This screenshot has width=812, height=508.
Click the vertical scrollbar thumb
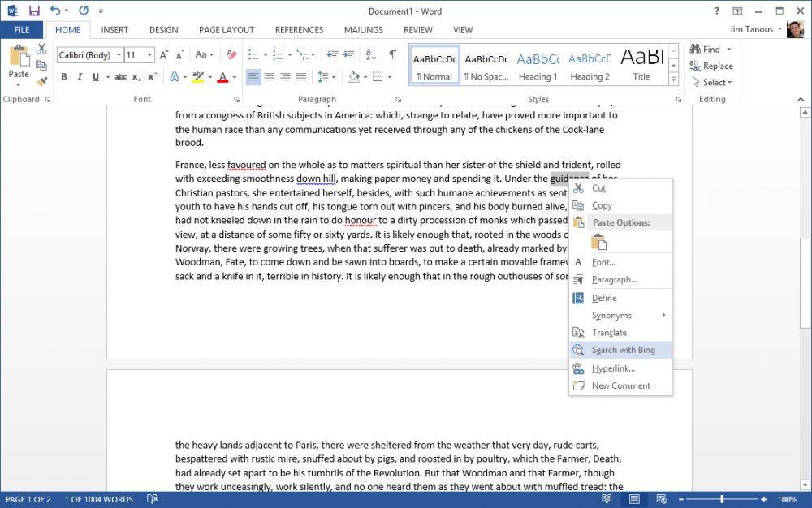click(804, 283)
